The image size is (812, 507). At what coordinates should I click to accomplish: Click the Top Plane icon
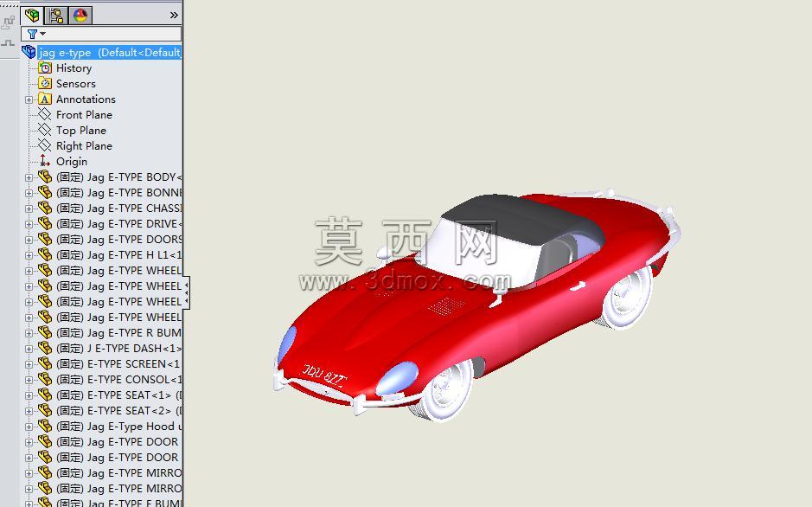tap(45, 130)
